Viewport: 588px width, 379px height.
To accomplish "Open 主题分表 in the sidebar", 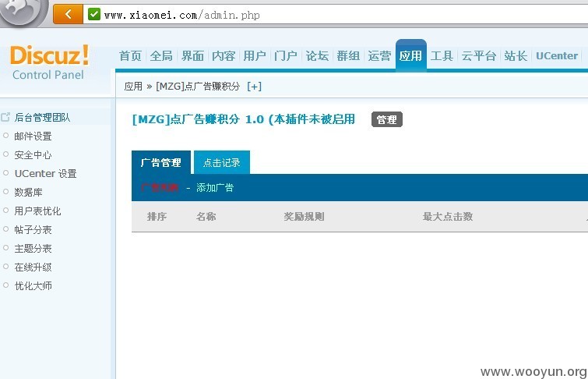I will pyautogui.click(x=33, y=249).
